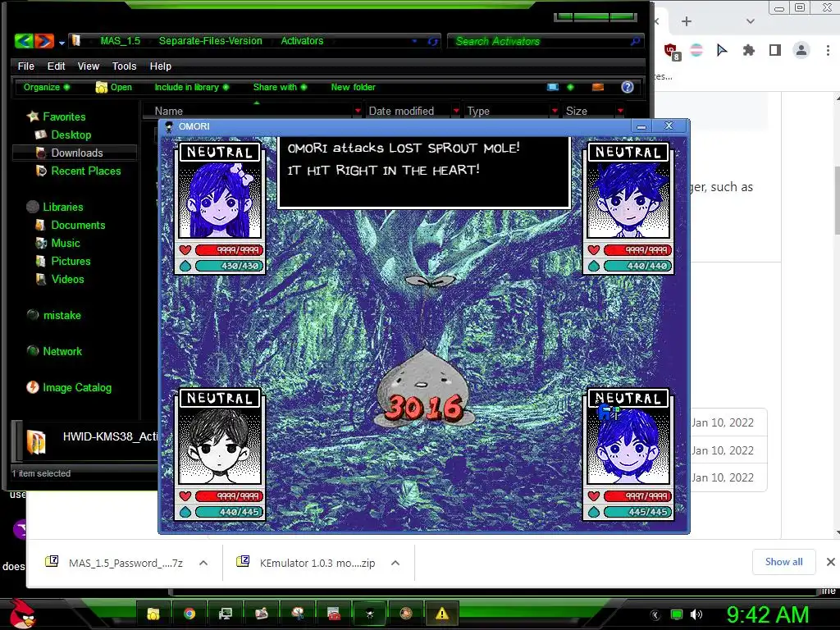The height and width of the screenshot is (630, 840).
Task: Click the top-left character's 9999/9999 heart bar
Action: point(230,250)
